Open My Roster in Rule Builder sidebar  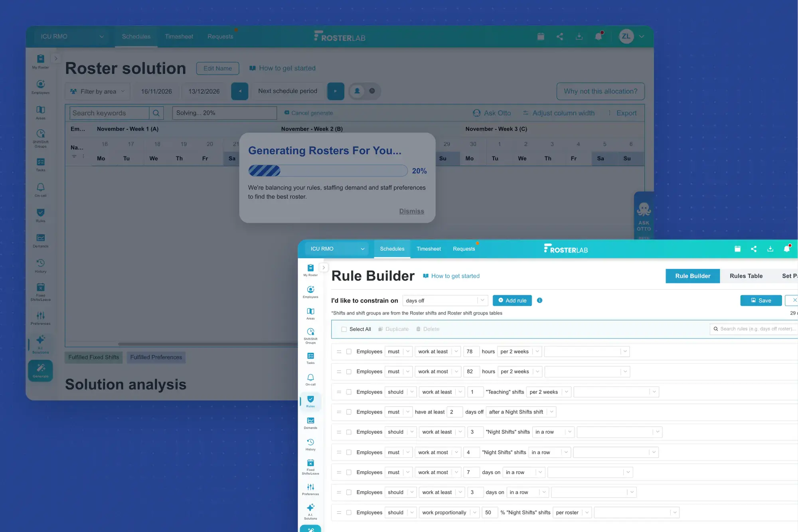[x=310, y=270]
